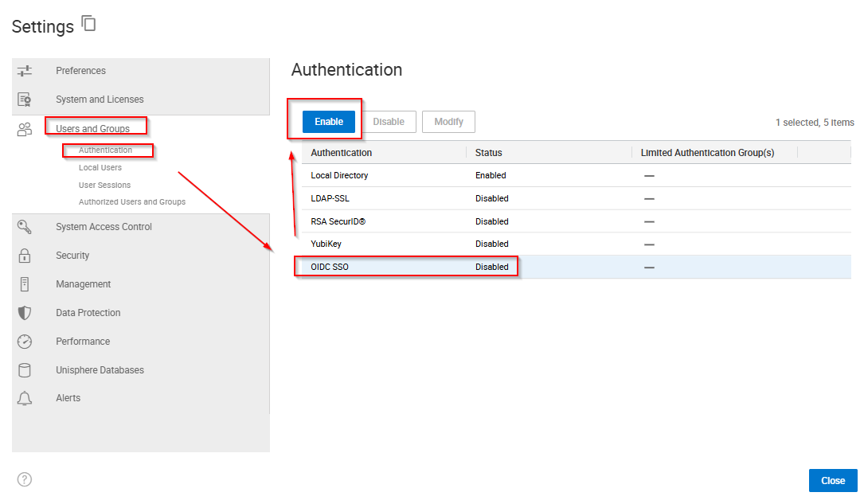
Task: Click the System and Licenses certificate icon
Action: [25, 100]
